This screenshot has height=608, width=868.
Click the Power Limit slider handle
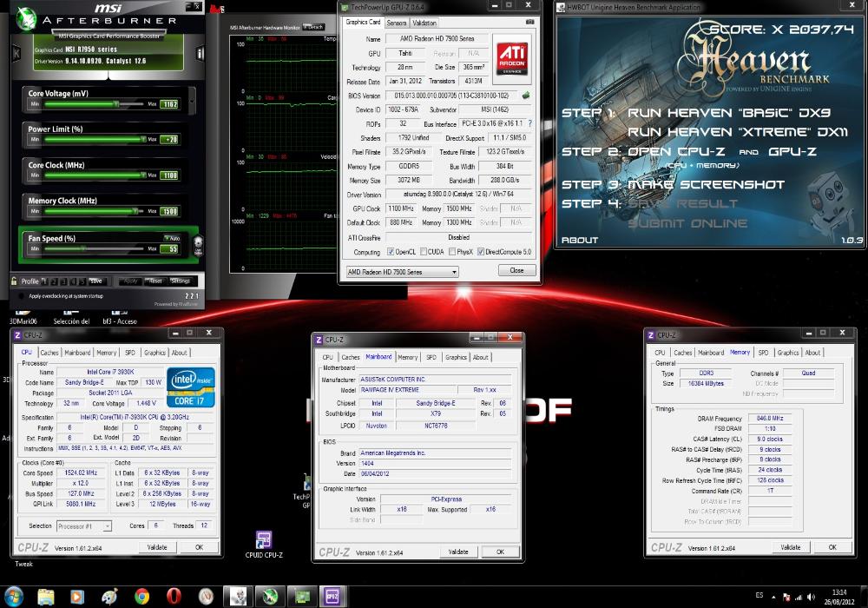143,139
